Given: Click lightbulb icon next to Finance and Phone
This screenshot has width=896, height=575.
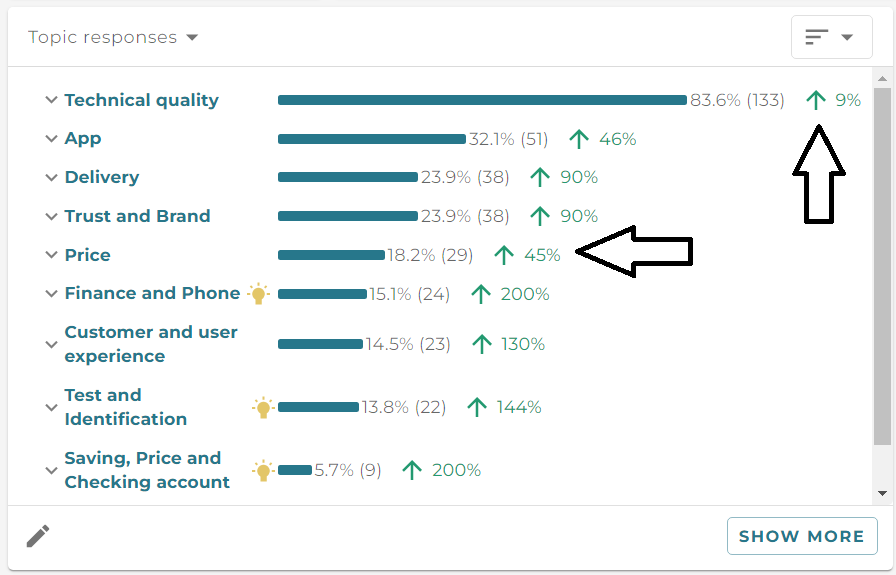Looking at the screenshot, I should (x=258, y=294).
